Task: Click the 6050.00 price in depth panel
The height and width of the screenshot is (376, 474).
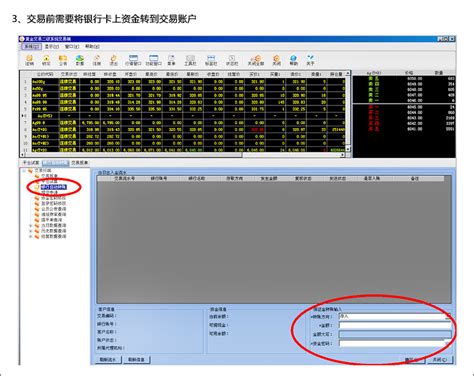Action: click(x=414, y=79)
